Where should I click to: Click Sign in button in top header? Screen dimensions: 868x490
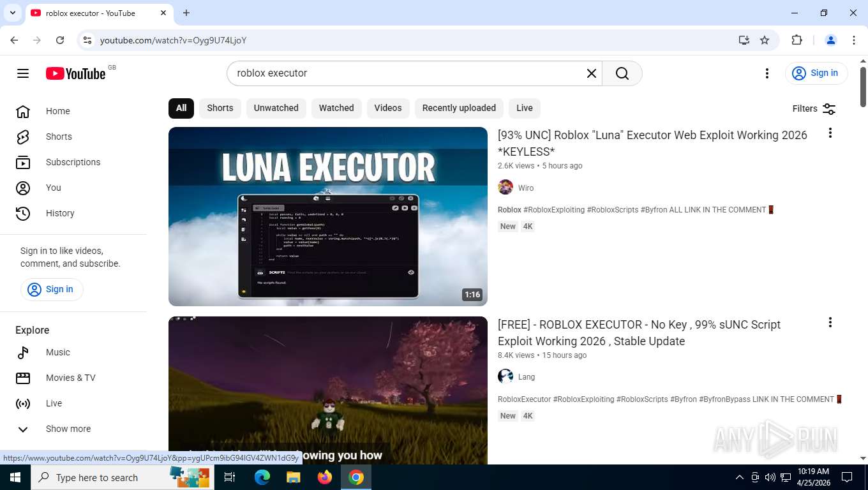click(x=816, y=73)
